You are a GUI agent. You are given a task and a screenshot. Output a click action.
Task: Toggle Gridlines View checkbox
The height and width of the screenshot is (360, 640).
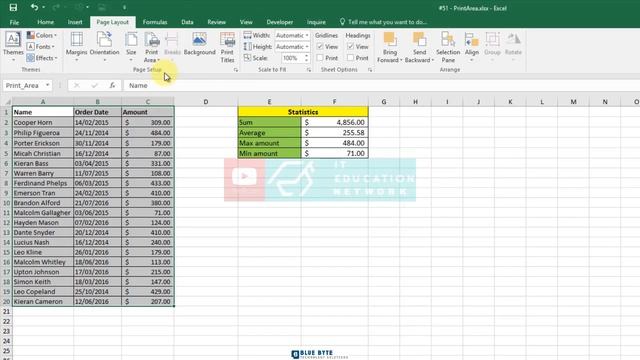click(x=320, y=47)
